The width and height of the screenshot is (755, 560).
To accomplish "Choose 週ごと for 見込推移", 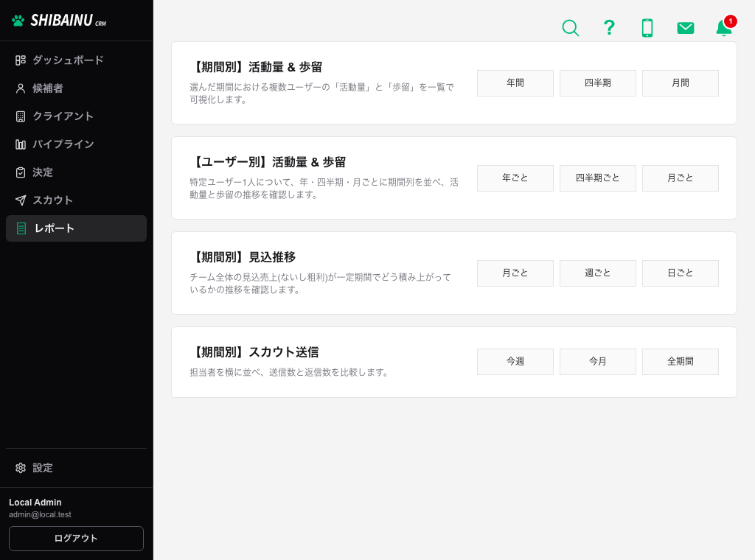I will [x=597, y=273].
